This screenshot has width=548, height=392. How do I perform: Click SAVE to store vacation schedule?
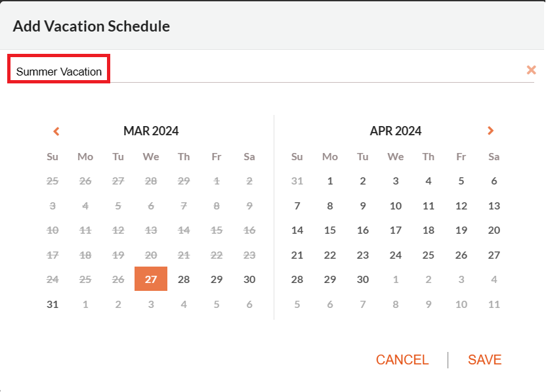pos(484,360)
